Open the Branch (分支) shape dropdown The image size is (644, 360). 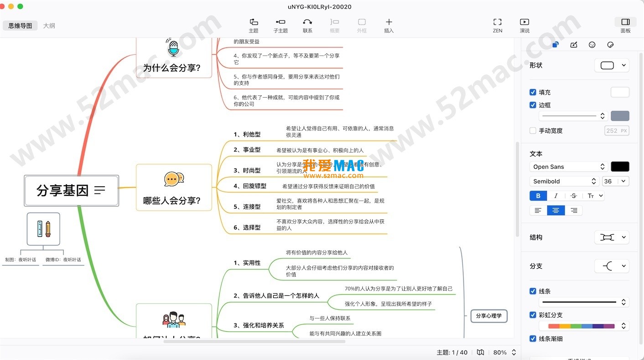[612, 266]
